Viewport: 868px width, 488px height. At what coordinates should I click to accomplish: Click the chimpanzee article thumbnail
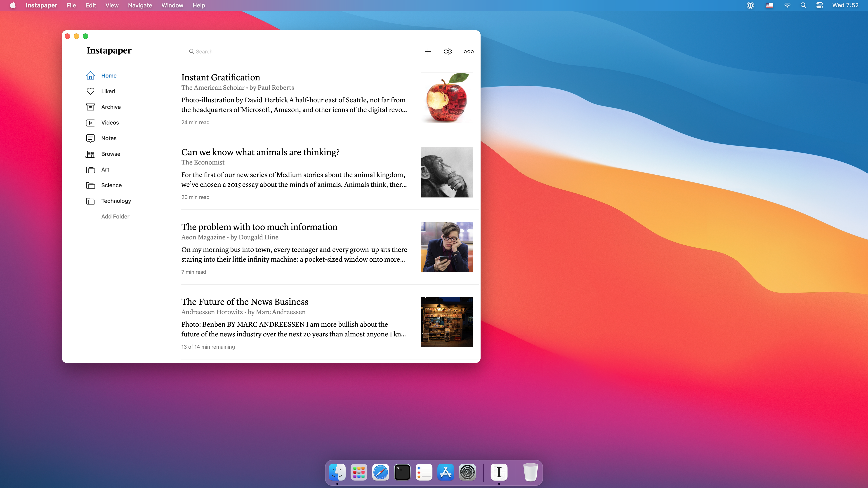[446, 172]
